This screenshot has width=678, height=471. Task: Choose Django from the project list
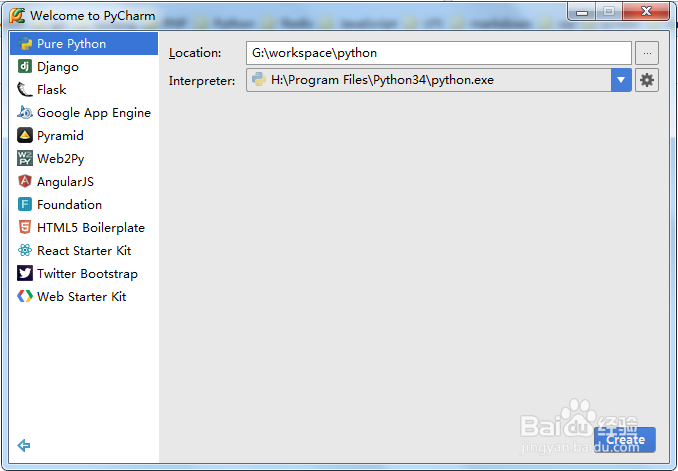(x=84, y=67)
